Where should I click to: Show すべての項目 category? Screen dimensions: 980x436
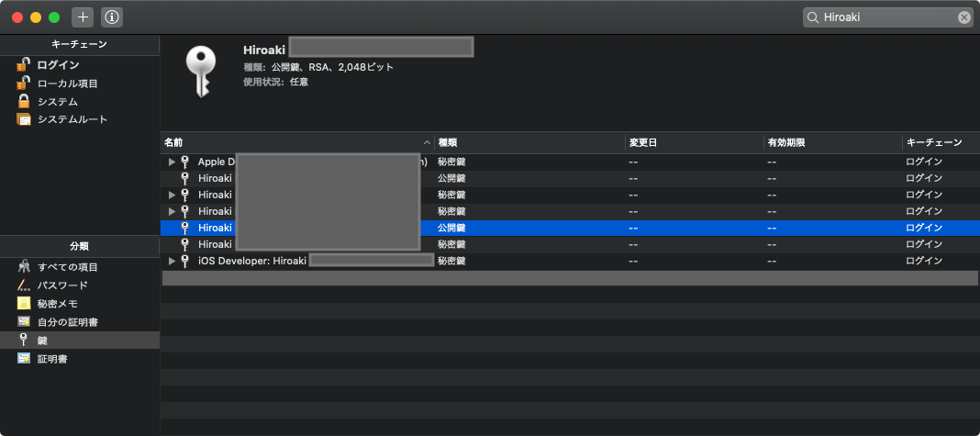(67, 267)
